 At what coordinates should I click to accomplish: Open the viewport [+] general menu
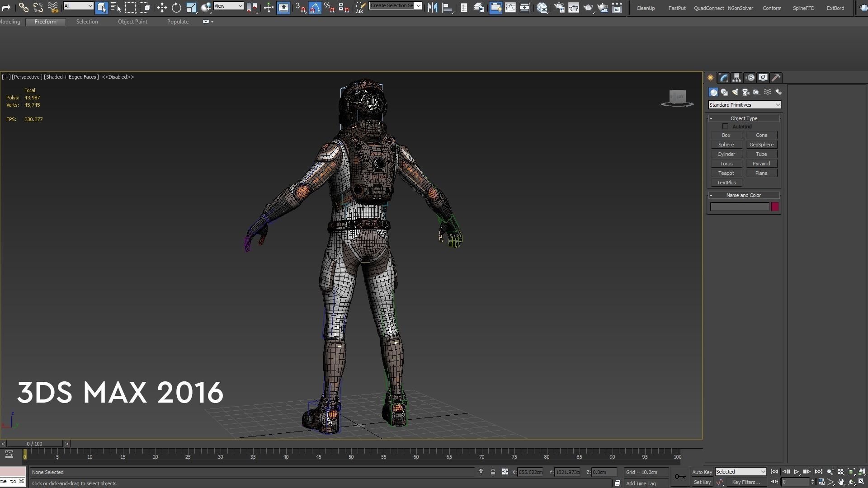point(6,77)
